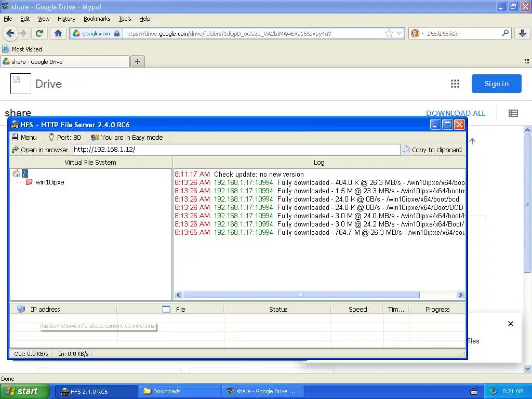Select the share - Google Drive tab

coord(65,62)
